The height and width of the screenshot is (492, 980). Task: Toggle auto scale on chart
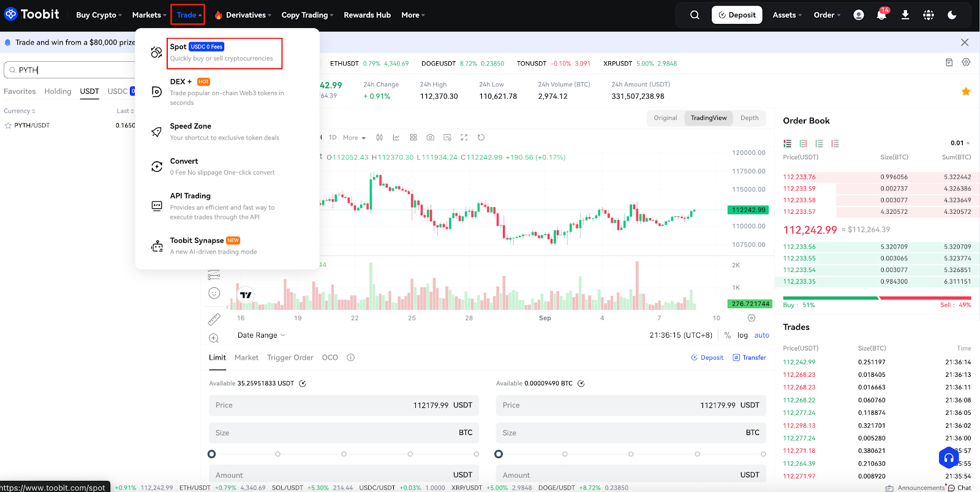[762, 335]
